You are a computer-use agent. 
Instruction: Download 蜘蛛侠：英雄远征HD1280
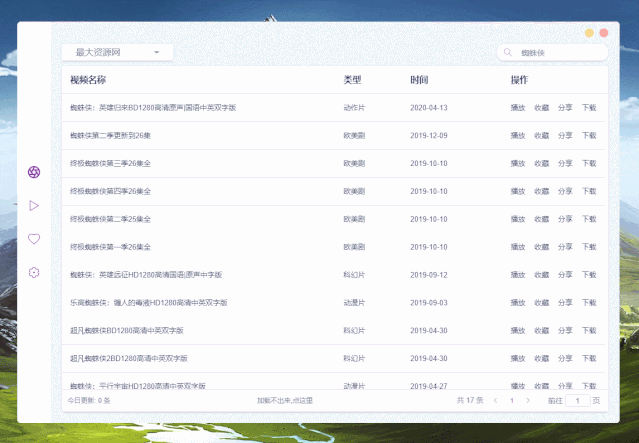589,275
